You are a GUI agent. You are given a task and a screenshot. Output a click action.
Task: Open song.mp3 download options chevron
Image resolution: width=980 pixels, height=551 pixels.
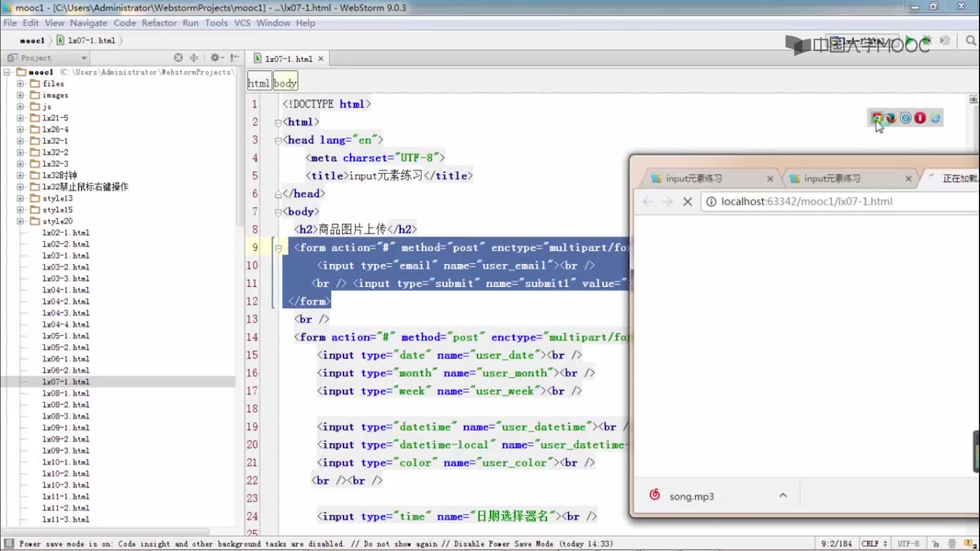pos(783,495)
